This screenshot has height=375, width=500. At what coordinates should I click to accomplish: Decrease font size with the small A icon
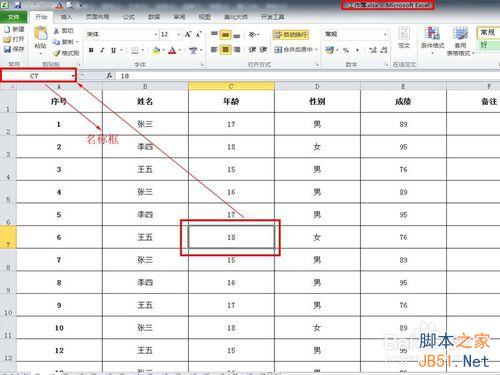(199, 34)
